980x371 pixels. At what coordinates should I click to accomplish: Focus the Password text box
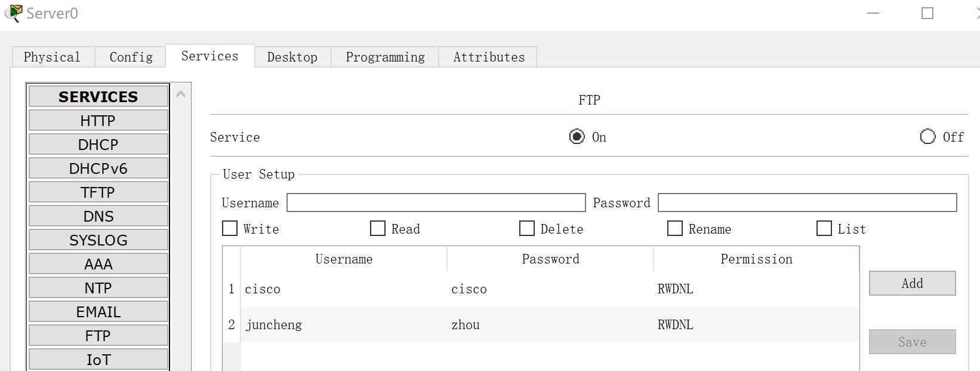(807, 203)
